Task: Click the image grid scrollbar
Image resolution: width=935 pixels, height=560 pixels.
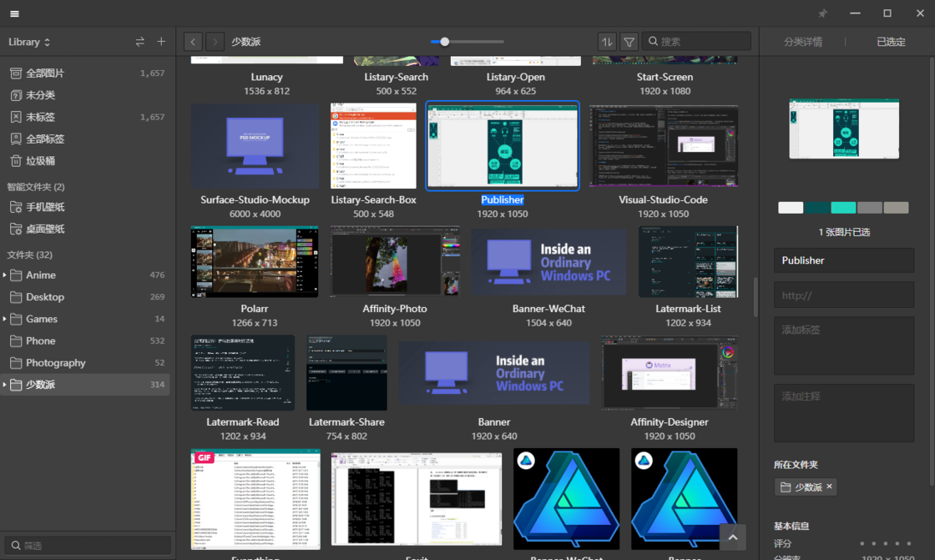Action: [756, 296]
